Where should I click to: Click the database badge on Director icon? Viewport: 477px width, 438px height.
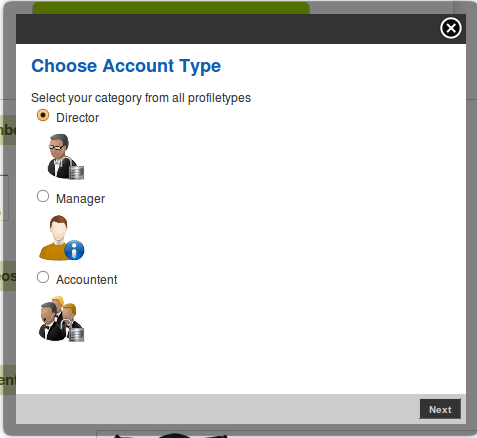[x=77, y=173]
